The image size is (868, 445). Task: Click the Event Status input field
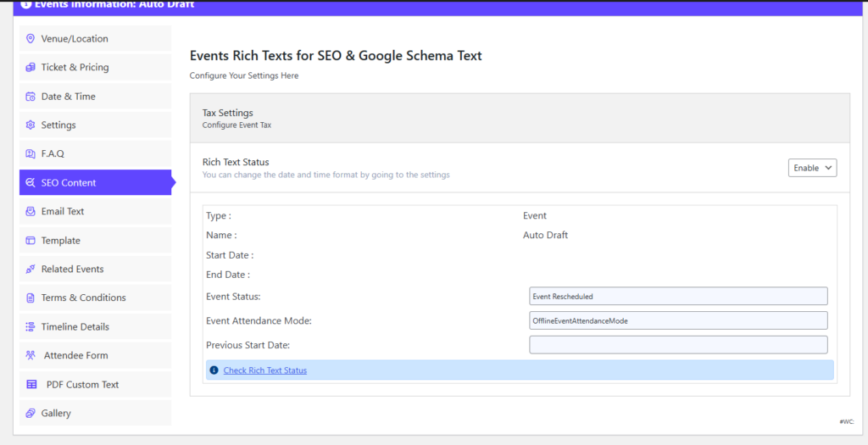(x=677, y=297)
